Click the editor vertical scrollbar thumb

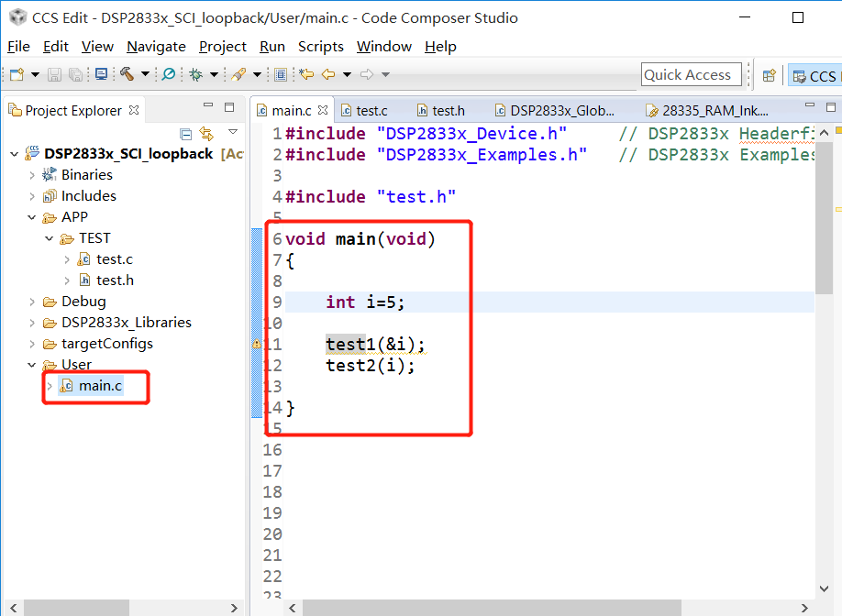824,218
